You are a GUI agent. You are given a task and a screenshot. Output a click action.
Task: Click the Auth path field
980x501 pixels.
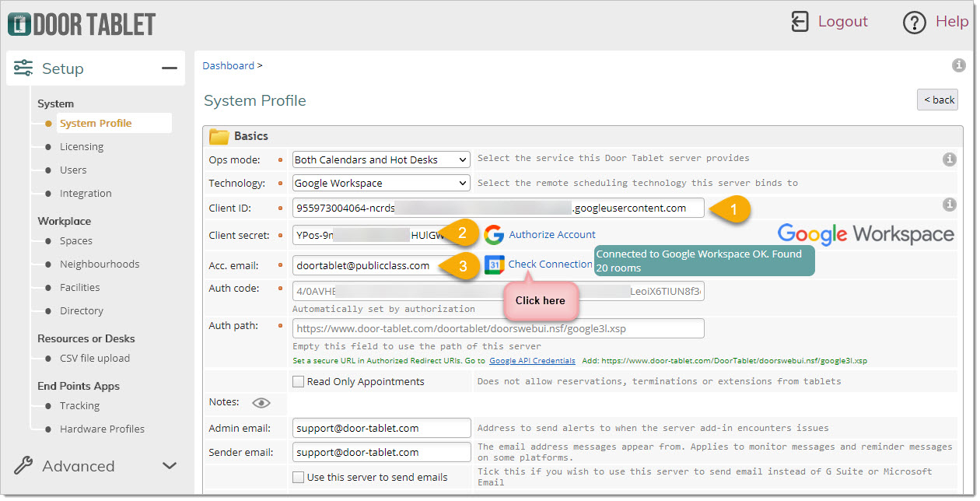pos(499,328)
